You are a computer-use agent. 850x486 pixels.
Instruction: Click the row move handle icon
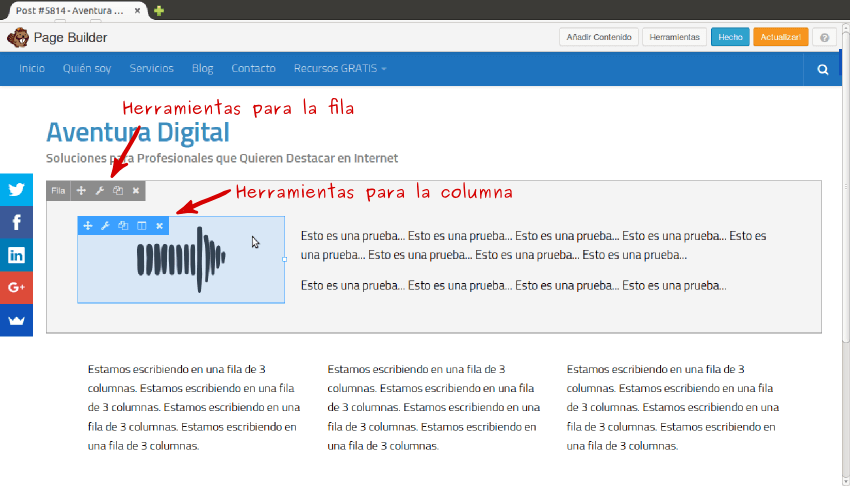point(82,190)
